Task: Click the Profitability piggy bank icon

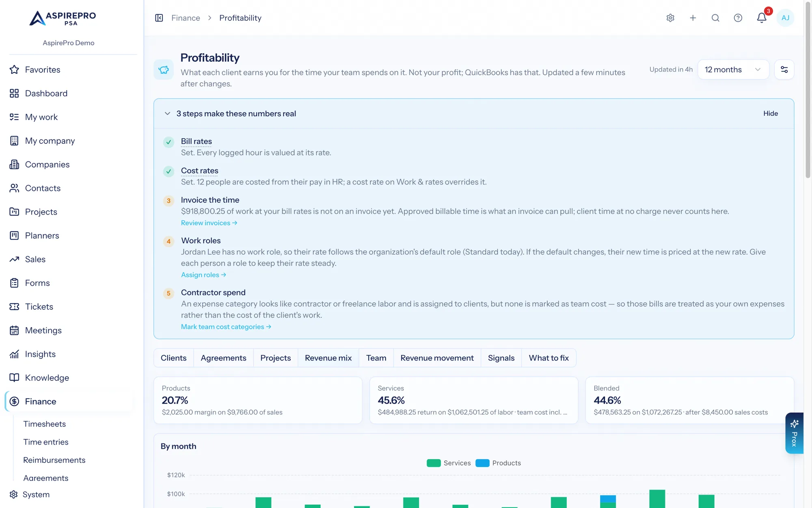Action: coord(164,69)
